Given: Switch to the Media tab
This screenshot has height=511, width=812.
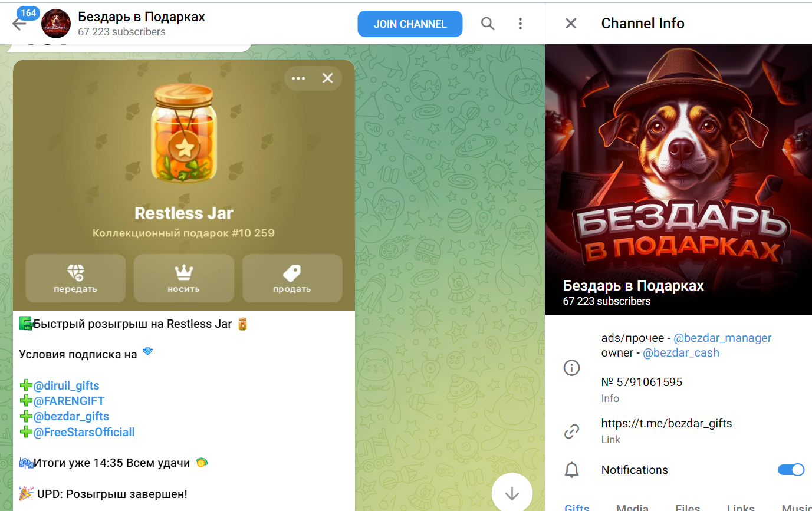Looking at the screenshot, I should click(x=632, y=506).
